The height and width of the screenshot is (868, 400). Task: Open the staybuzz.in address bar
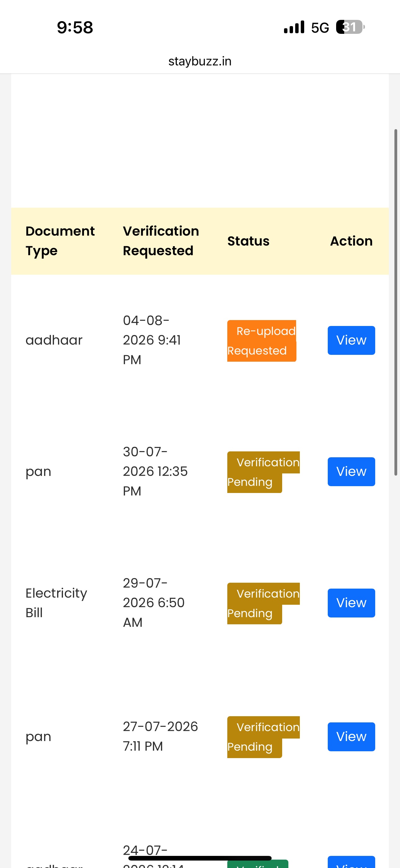[x=200, y=61]
